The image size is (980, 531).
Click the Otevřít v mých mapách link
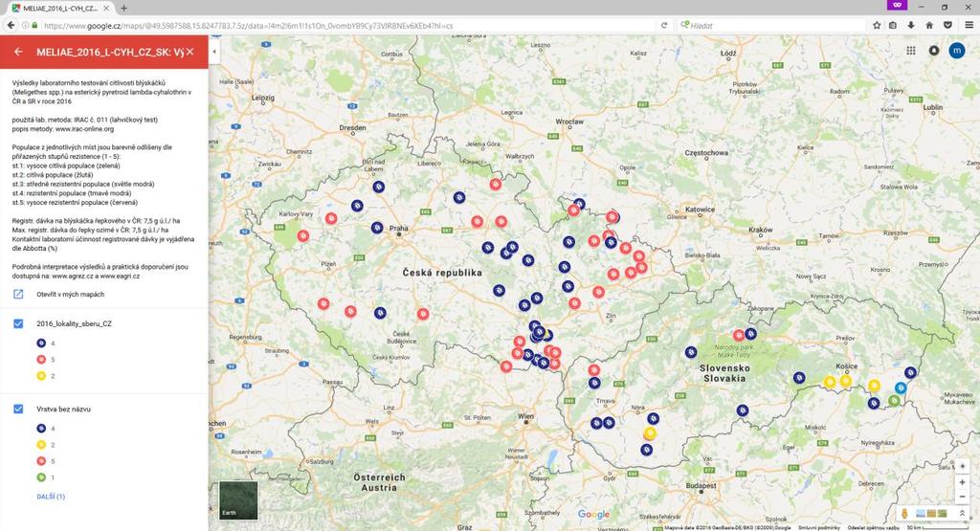tap(70, 295)
